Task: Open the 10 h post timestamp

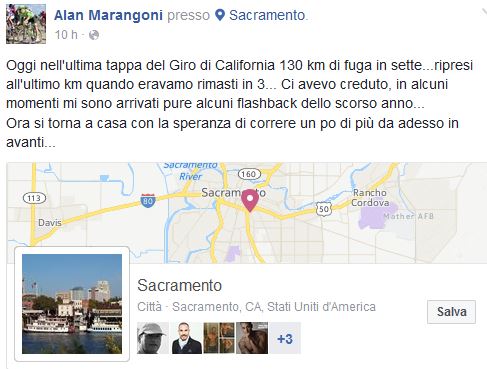Action: click(66, 35)
